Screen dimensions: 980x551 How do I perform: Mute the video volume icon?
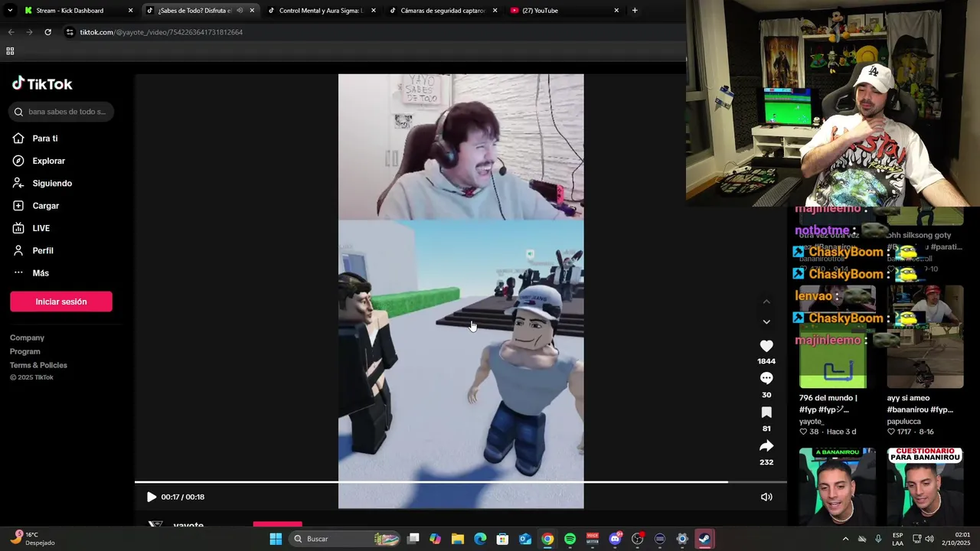[766, 497]
